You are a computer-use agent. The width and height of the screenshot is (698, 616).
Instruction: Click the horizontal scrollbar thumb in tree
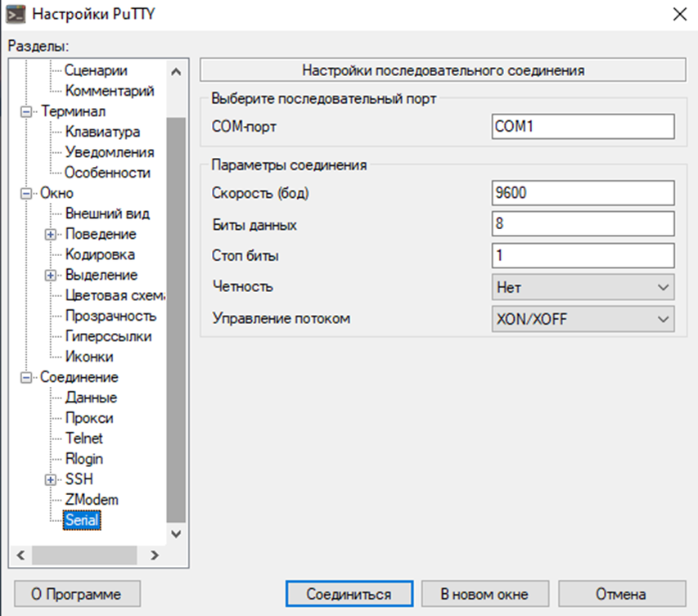click(84, 555)
